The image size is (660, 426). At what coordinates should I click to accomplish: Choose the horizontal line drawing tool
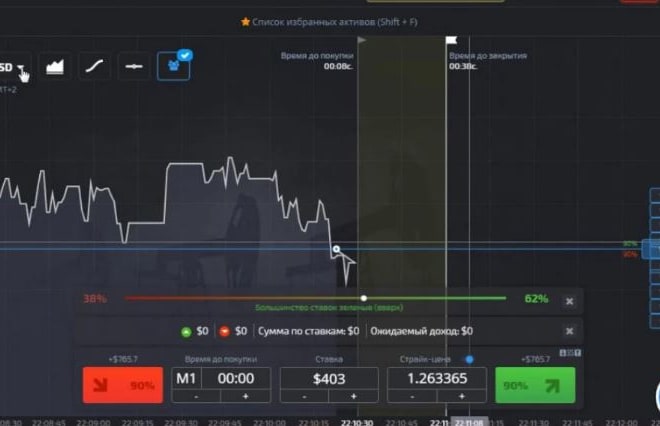click(134, 67)
